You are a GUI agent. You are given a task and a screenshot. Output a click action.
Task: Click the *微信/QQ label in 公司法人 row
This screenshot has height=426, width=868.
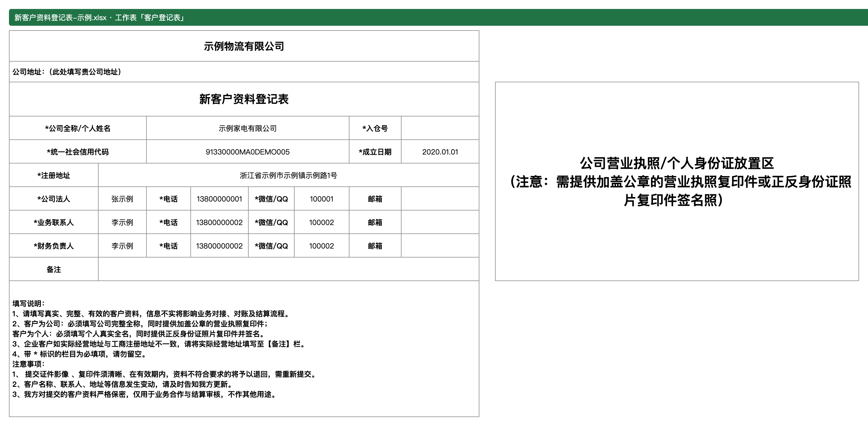pyautogui.click(x=271, y=199)
